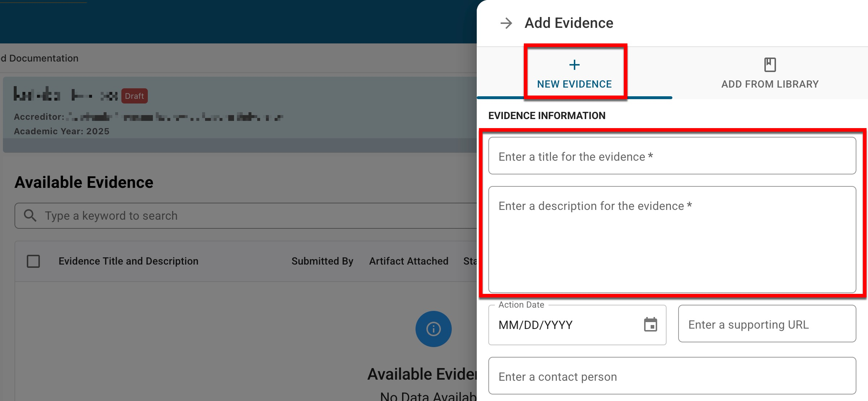Image resolution: width=868 pixels, height=401 pixels.
Task: Click the supporting URL input field
Action: point(767,324)
